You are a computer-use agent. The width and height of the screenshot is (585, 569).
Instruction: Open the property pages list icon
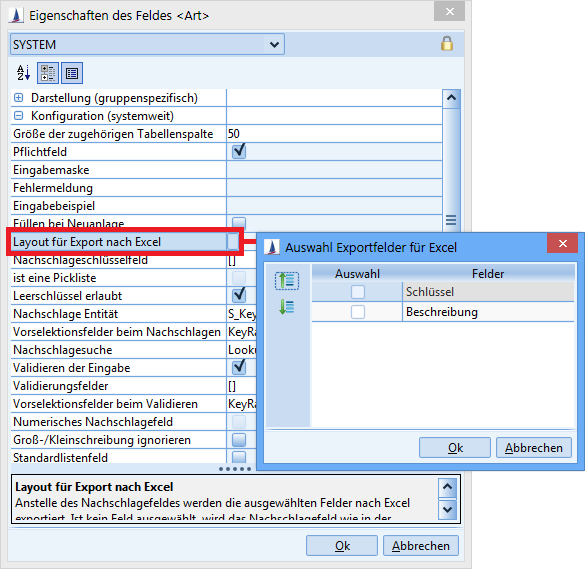point(72,73)
